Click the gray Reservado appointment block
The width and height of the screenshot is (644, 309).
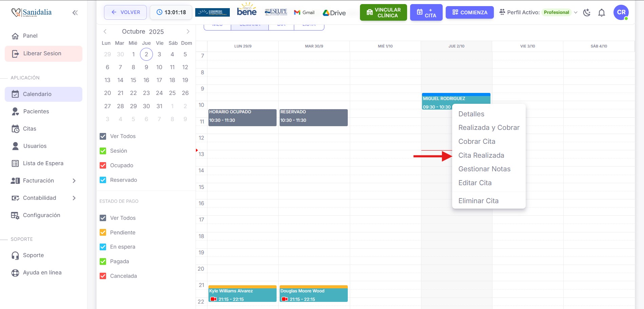314,117
